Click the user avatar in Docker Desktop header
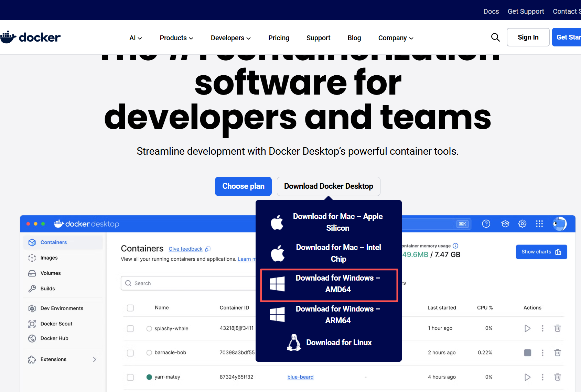 560,224
